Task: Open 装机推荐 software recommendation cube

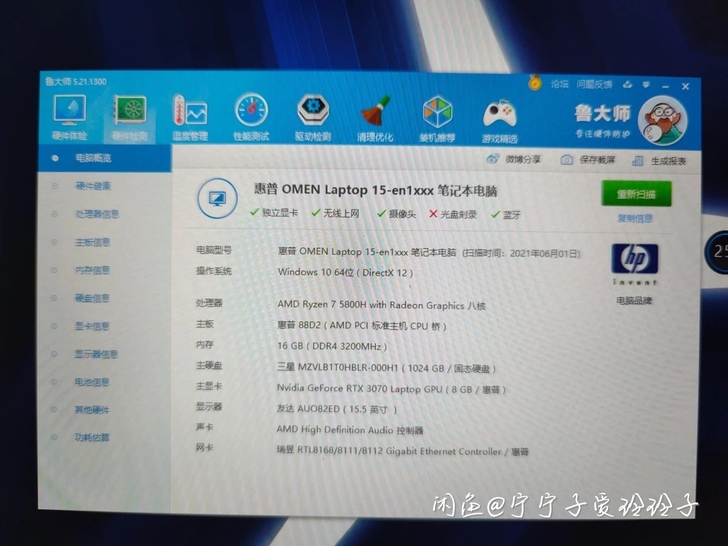Action: [437, 119]
